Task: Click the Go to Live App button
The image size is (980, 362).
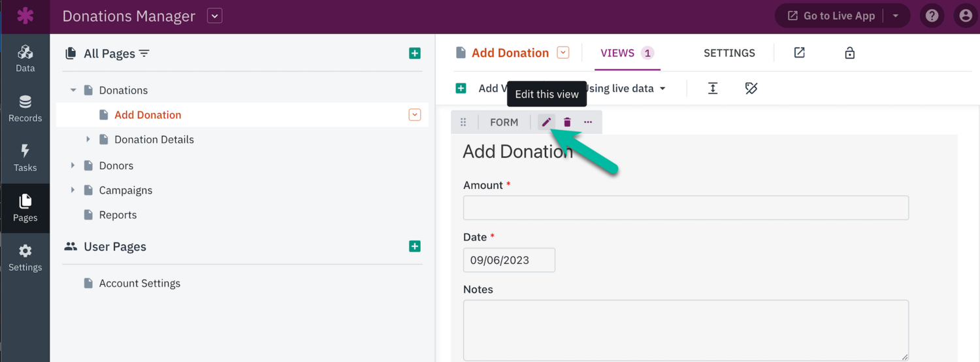Action: click(831, 16)
